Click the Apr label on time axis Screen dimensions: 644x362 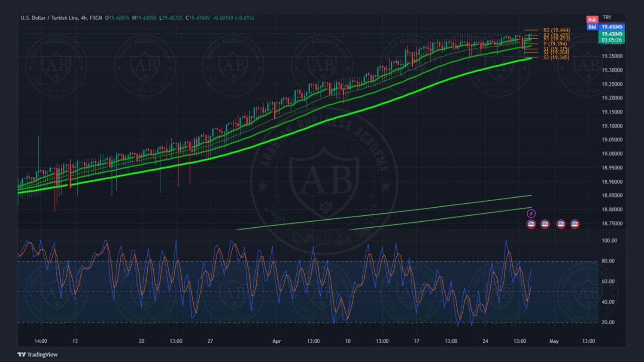(276, 341)
